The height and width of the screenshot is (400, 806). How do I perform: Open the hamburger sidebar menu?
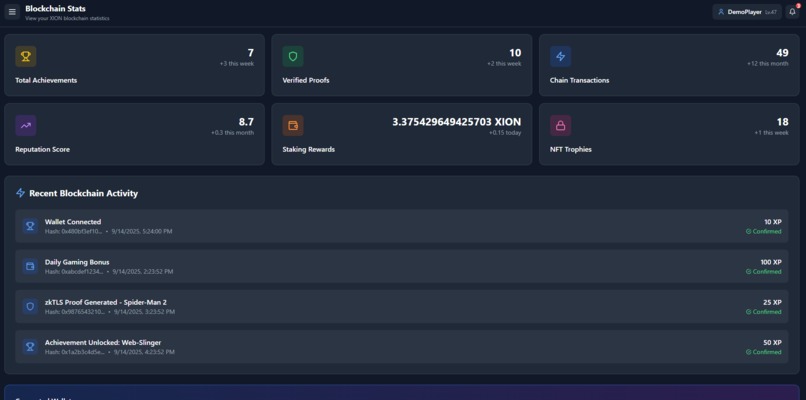click(12, 12)
